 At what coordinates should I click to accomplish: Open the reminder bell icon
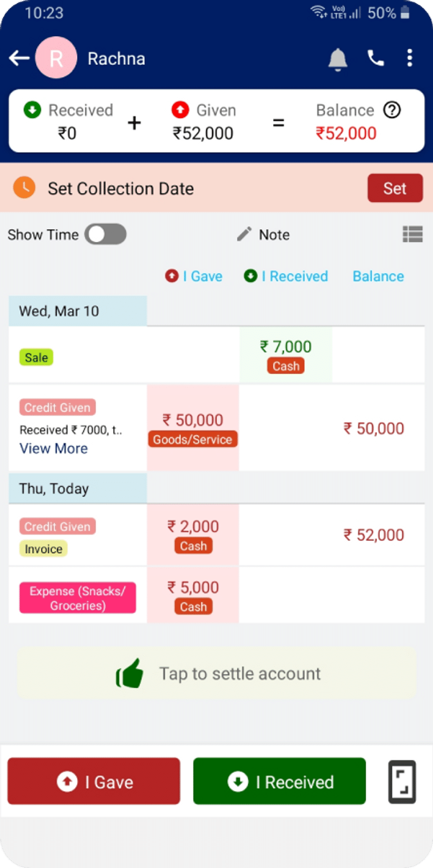click(x=337, y=59)
